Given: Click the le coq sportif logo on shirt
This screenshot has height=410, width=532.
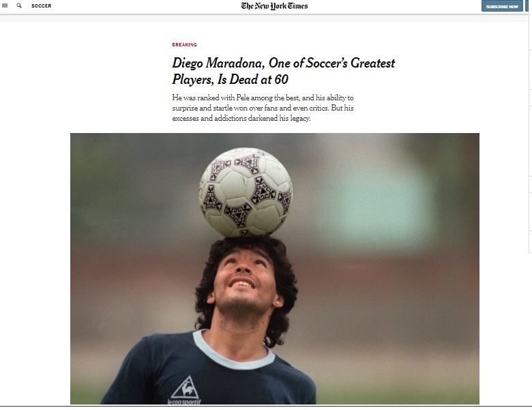Looking at the screenshot, I should [x=185, y=390].
